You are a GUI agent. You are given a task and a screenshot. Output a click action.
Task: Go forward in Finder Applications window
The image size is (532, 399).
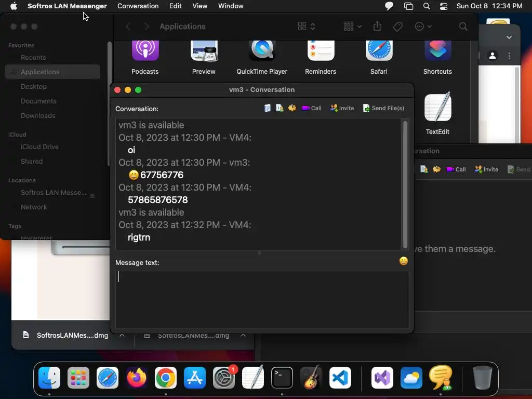coord(147,26)
